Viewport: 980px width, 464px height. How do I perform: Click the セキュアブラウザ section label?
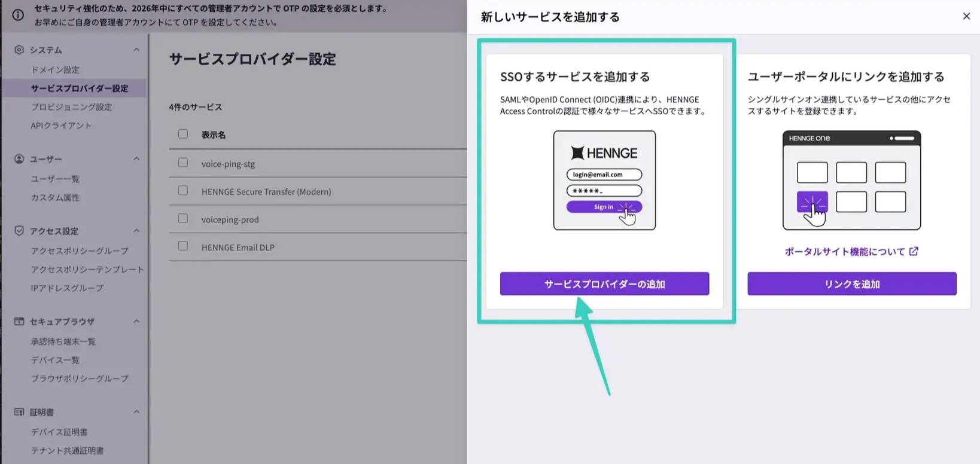[62, 322]
